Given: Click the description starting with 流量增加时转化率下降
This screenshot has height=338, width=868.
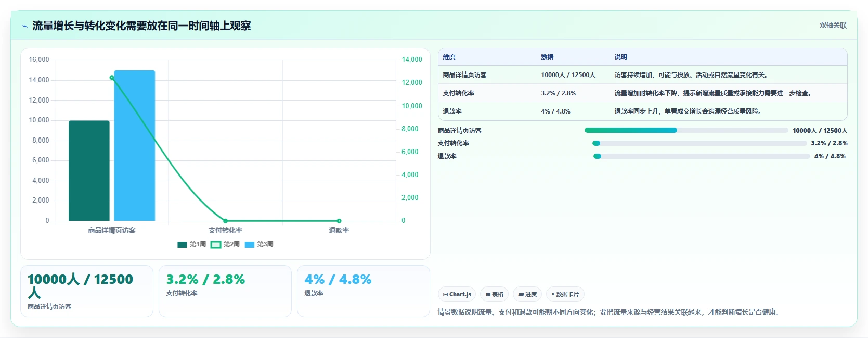Looking at the screenshot, I should pyautogui.click(x=714, y=93).
